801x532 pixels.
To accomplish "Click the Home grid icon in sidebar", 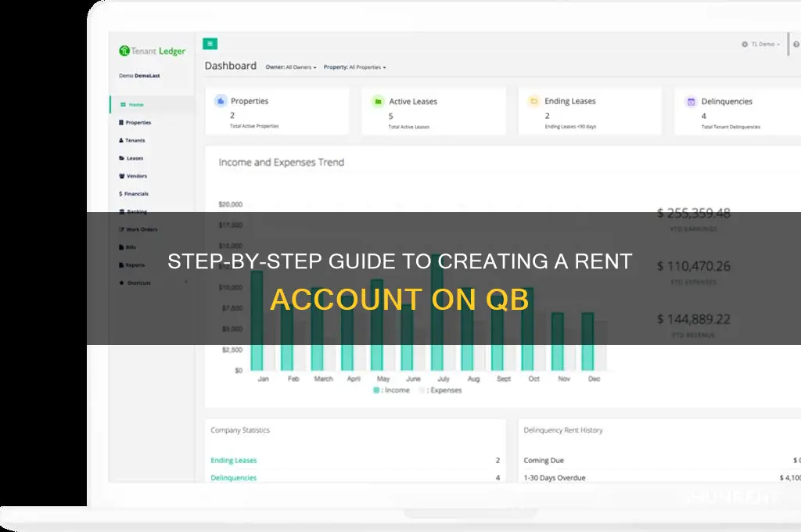I will pos(123,104).
